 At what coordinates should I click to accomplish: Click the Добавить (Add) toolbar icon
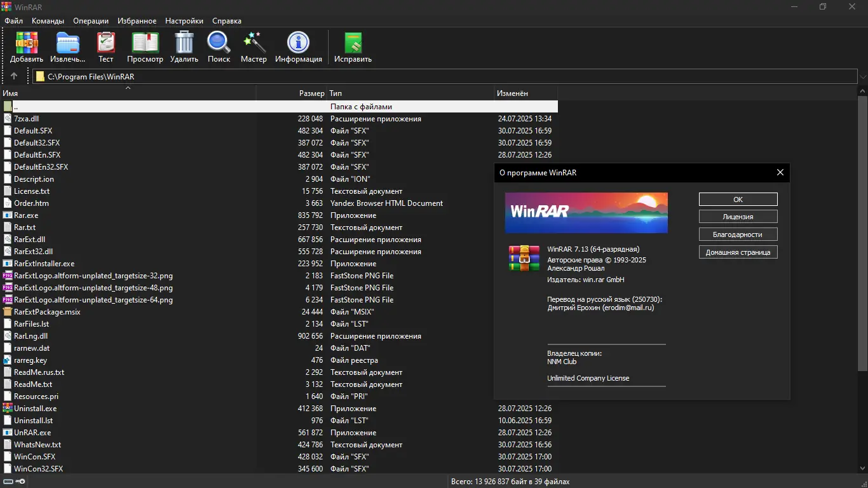(x=27, y=43)
